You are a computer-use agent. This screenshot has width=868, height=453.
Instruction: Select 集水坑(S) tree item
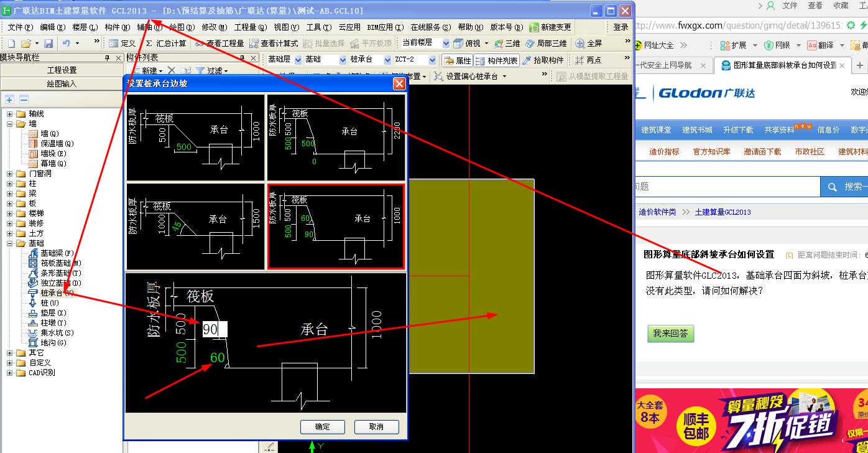point(52,333)
